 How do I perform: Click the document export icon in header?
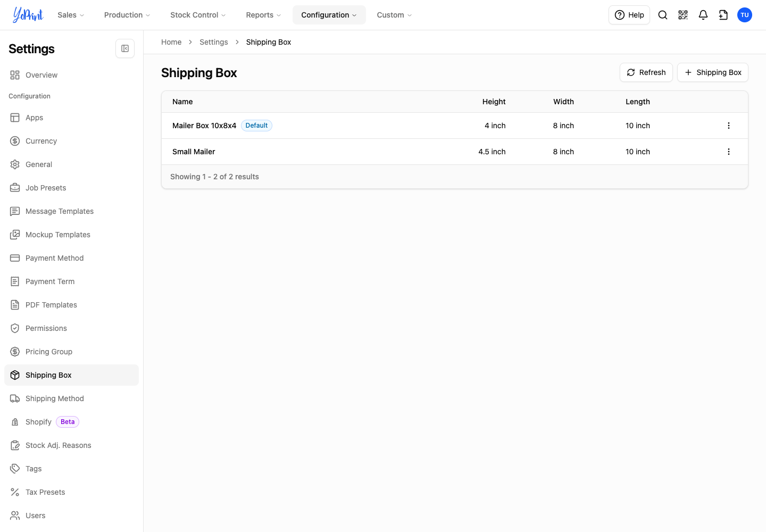click(723, 15)
